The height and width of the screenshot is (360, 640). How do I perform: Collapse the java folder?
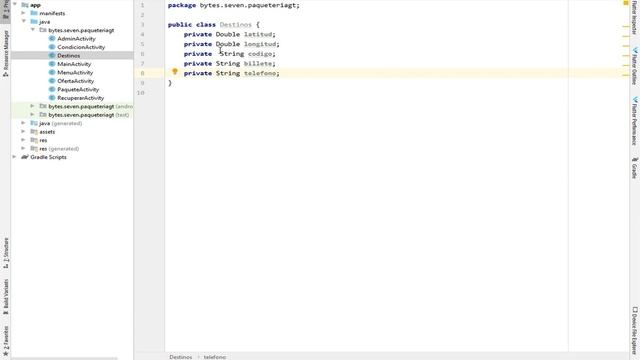point(24,21)
